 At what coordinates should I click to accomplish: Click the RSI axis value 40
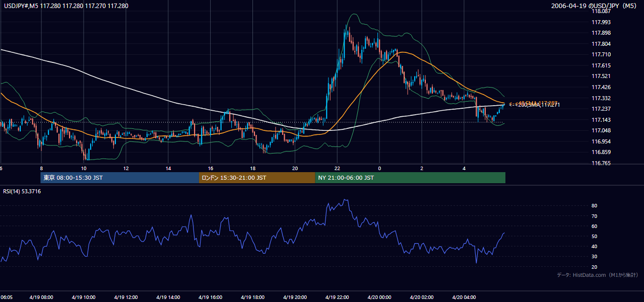[x=595, y=247]
